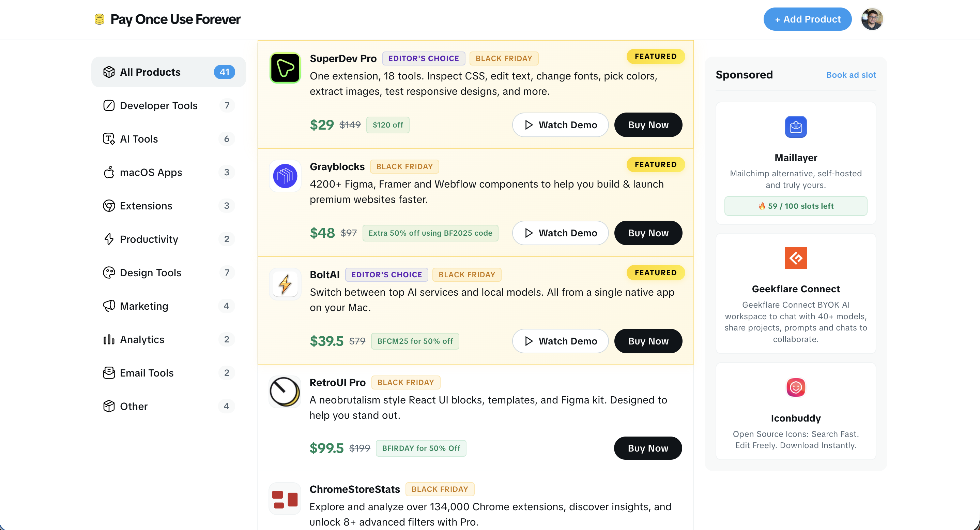Open the AI Tools category
The image size is (980, 530).
(139, 138)
